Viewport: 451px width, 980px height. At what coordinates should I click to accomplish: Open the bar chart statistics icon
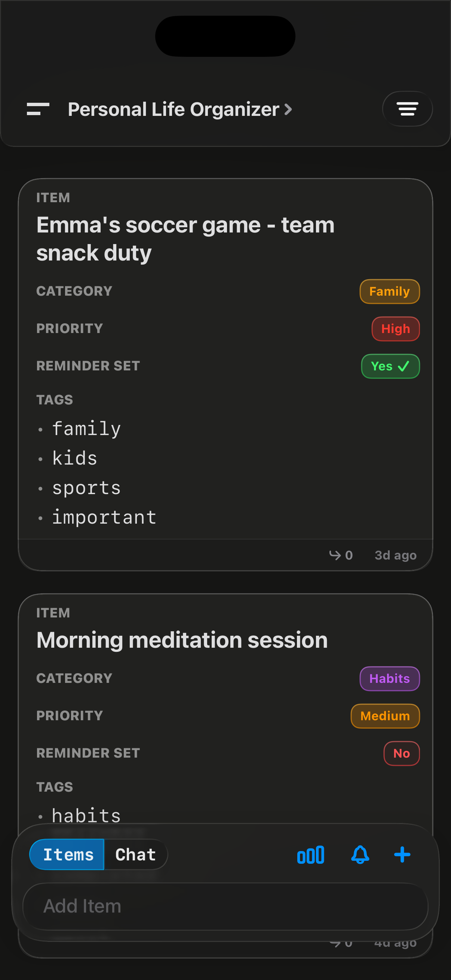coord(310,855)
